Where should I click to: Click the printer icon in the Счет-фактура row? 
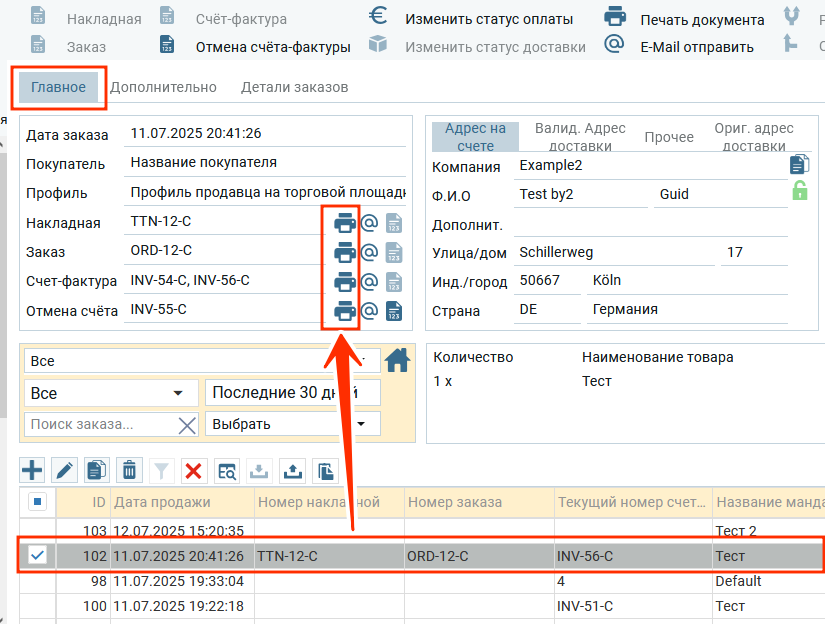point(344,282)
